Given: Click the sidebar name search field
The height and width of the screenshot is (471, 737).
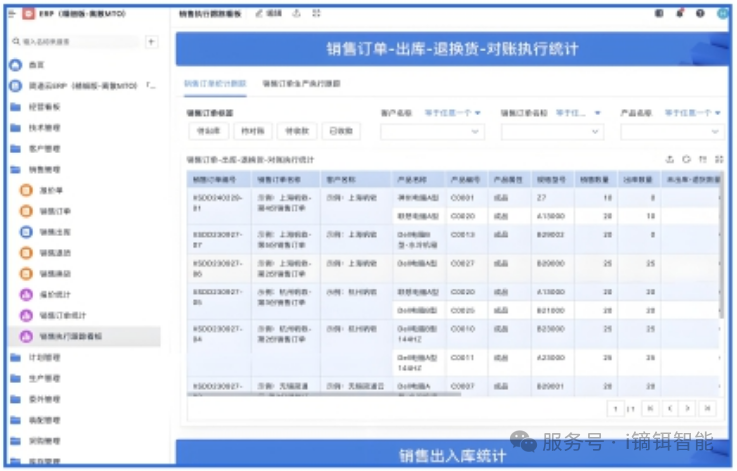Looking at the screenshot, I should pos(75,42).
